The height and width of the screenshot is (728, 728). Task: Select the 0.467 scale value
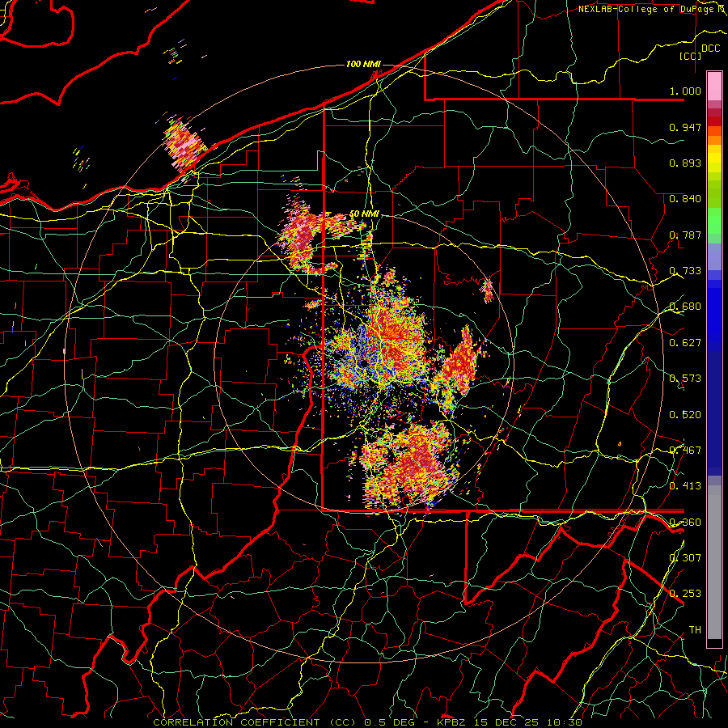685,451
